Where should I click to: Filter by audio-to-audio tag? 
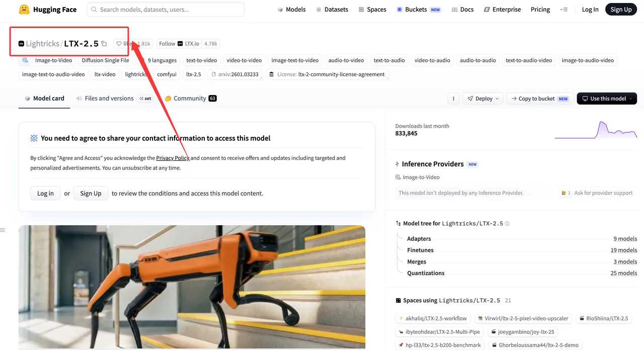478,60
